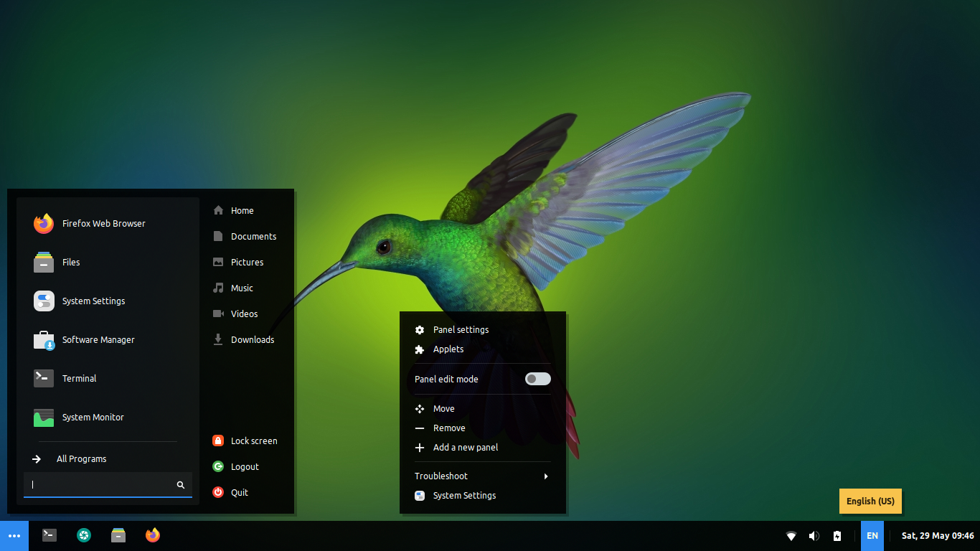
Task: Open Documents folder from the menu
Action: point(247,237)
